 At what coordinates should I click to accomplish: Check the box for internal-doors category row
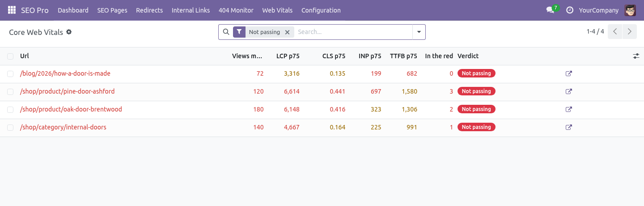tap(10, 127)
